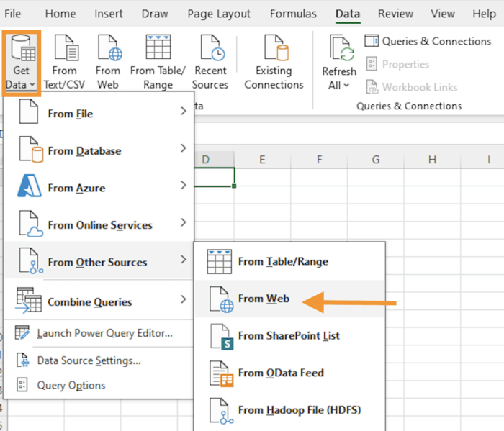Choose From Azure in the menu
504x431 pixels.
tap(99, 186)
